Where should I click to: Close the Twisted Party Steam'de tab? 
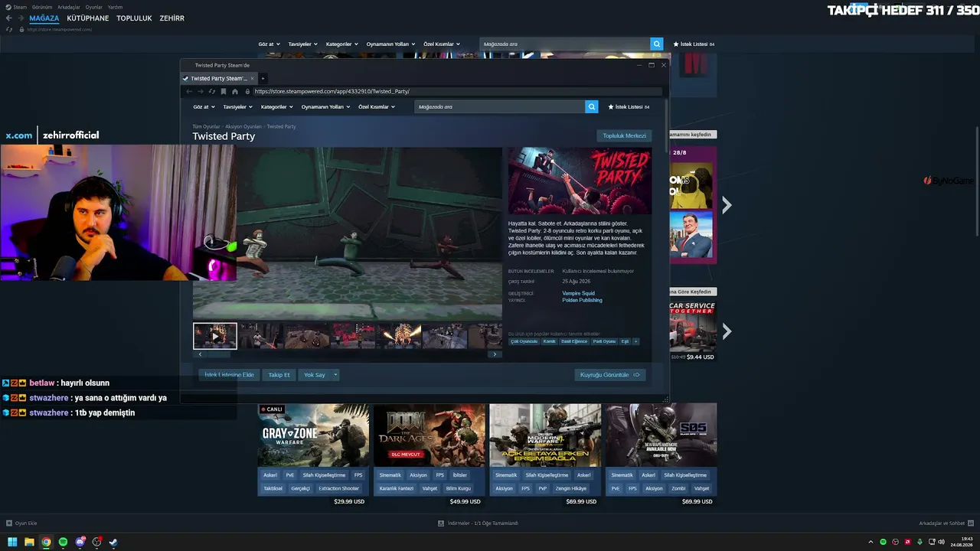click(x=253, y=78)
